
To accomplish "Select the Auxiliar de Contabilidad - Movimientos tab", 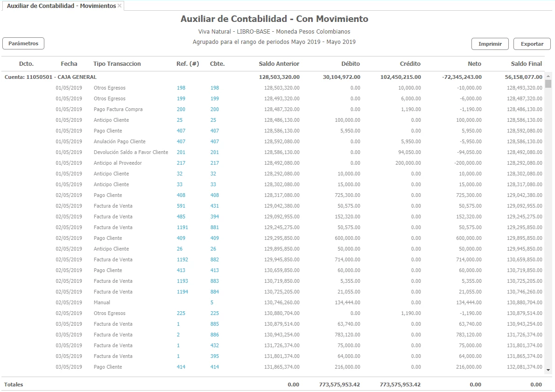I will [61, 6].
